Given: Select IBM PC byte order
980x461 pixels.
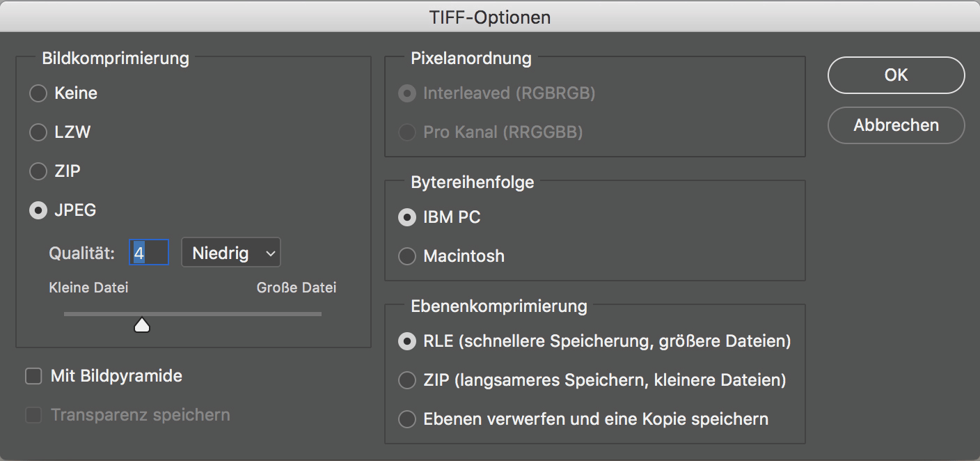Looking at the screenshot, I should coord(406,217).
